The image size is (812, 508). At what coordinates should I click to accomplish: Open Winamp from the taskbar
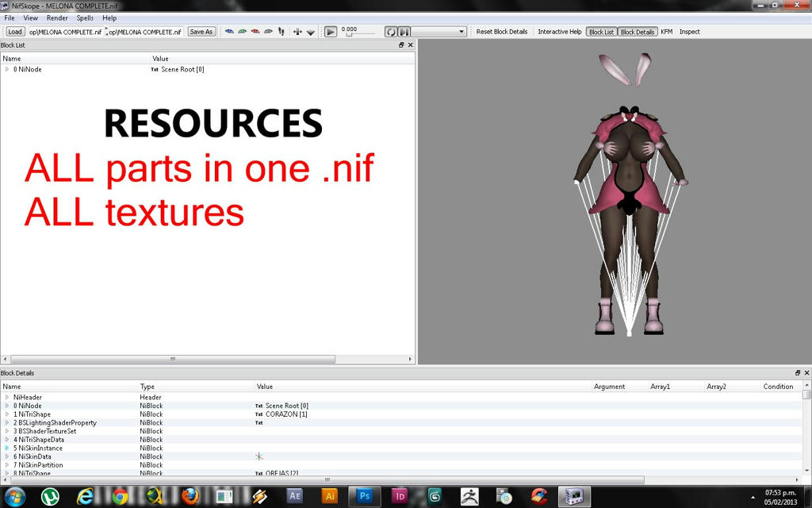point(259,497)
